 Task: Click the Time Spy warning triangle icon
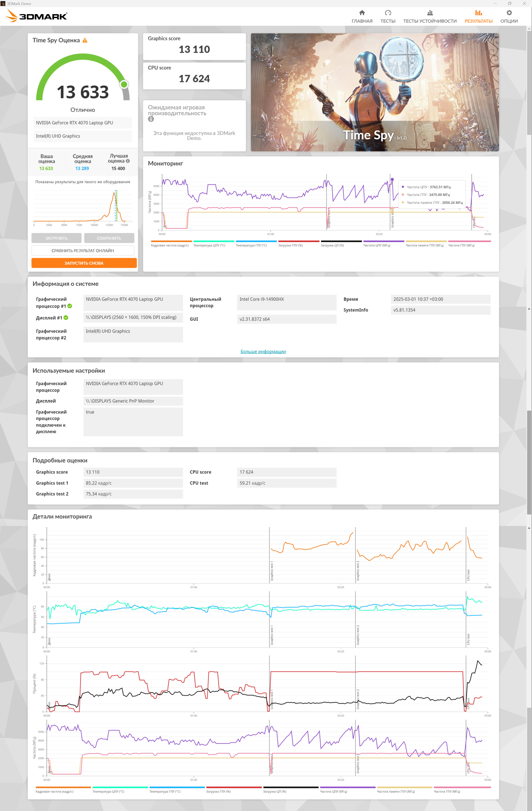click(x=85, y=40)
